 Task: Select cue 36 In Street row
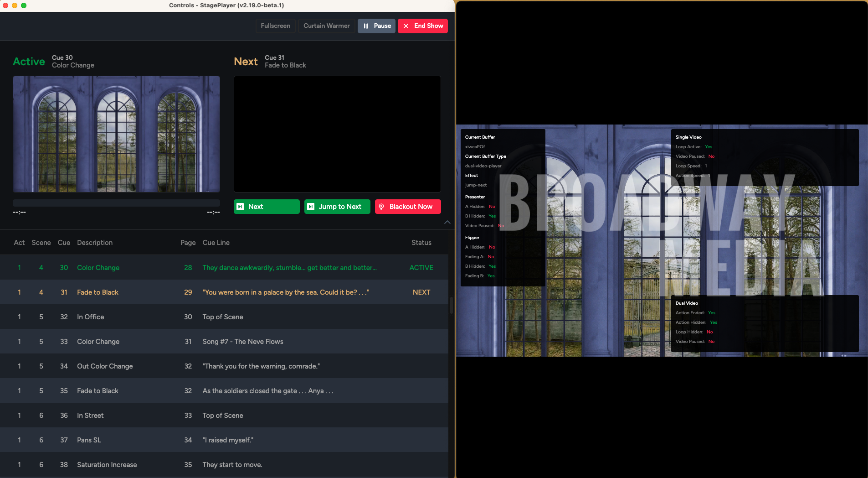224,416
